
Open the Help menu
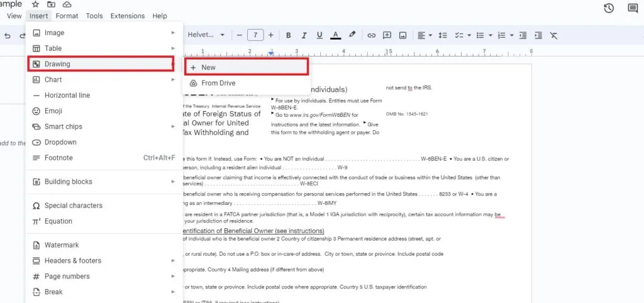coord(159,16)
